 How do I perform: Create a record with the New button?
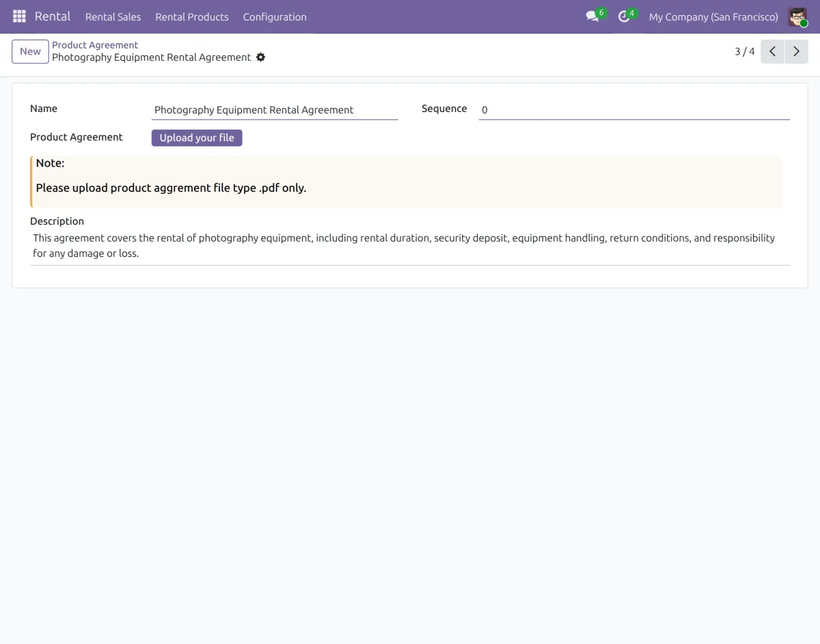[x=30, y=51]
